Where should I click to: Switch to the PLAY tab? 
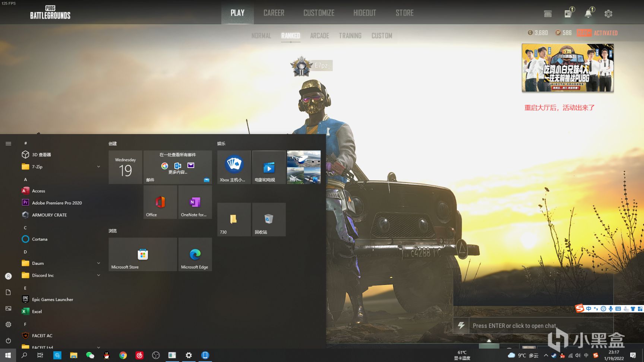(x=237, y=13)
